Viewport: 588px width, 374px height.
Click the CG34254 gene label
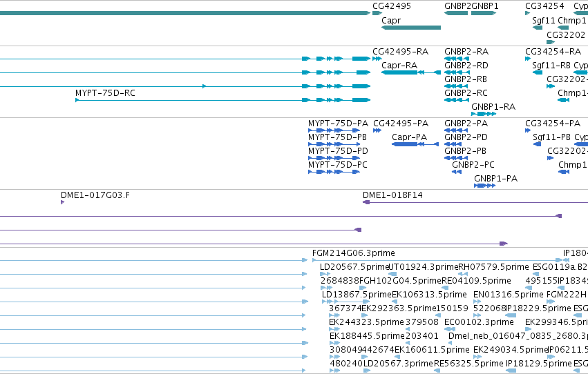[x=544, y=6]
